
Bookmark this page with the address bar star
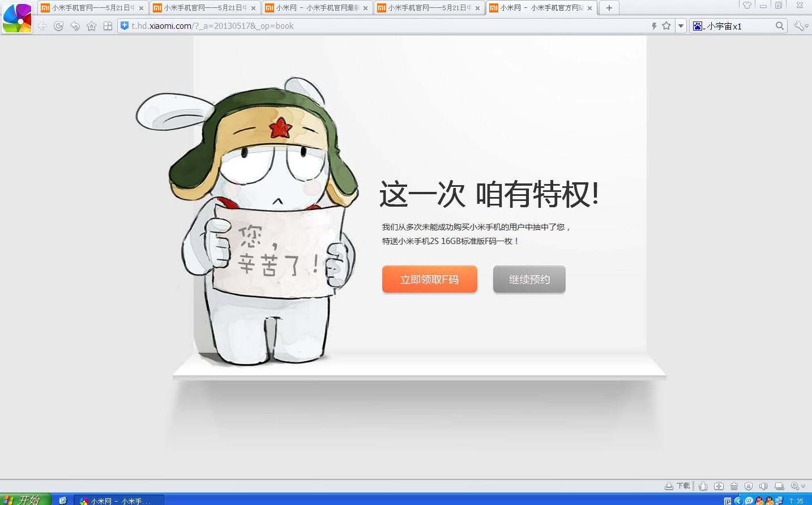(x=666, y=25)
